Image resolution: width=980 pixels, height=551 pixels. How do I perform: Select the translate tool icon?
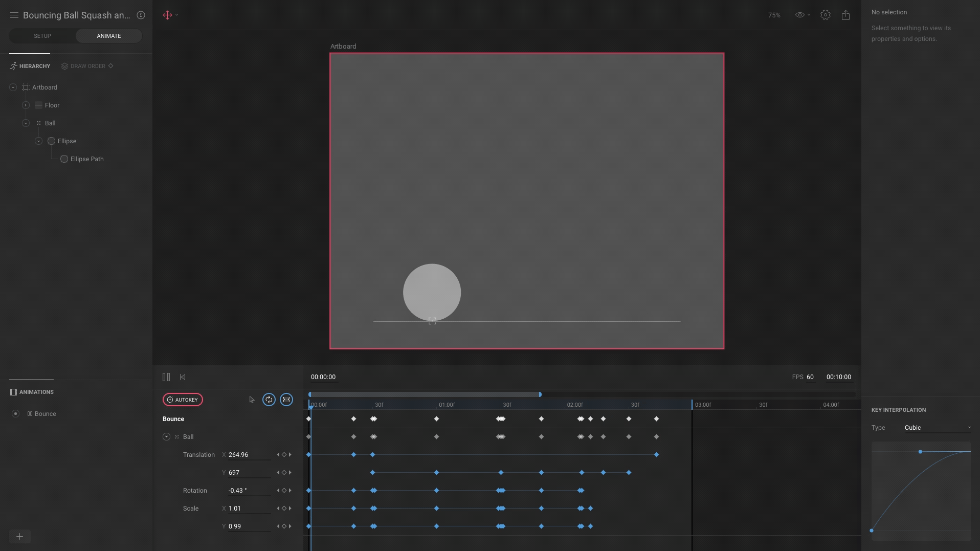(167, 15)
